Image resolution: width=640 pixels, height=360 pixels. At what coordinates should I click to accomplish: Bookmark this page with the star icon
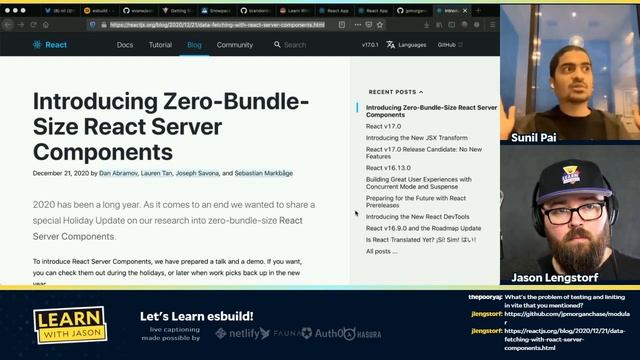coord(380,25)
